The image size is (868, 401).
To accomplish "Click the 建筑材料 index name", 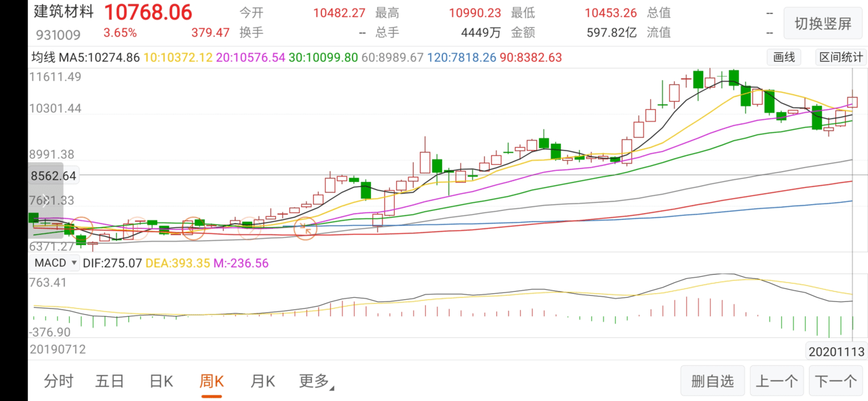I will [62, 12].
